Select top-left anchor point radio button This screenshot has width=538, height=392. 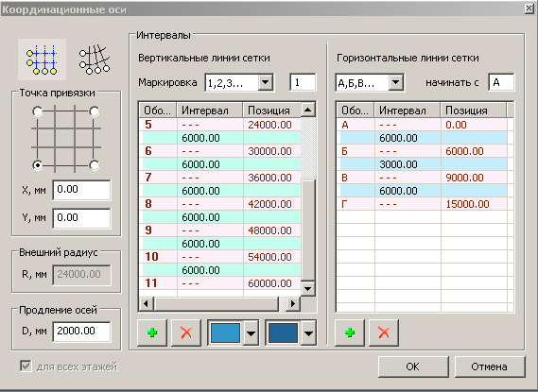click(38, 111)
